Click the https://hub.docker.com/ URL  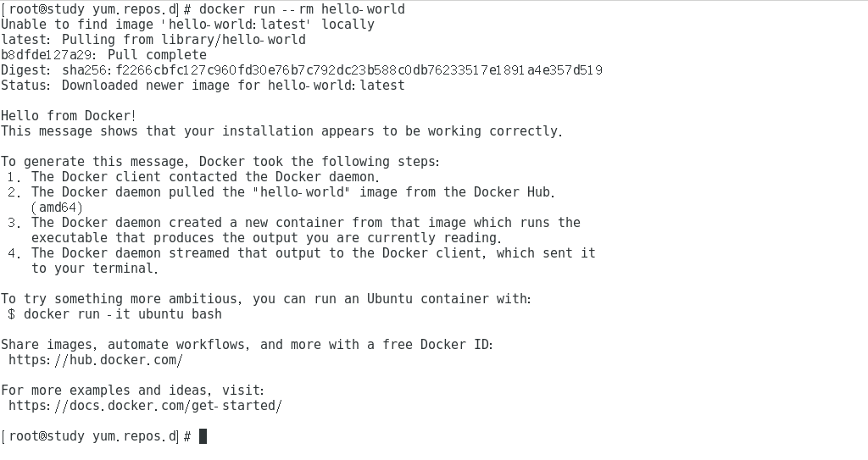click(96, 360)
